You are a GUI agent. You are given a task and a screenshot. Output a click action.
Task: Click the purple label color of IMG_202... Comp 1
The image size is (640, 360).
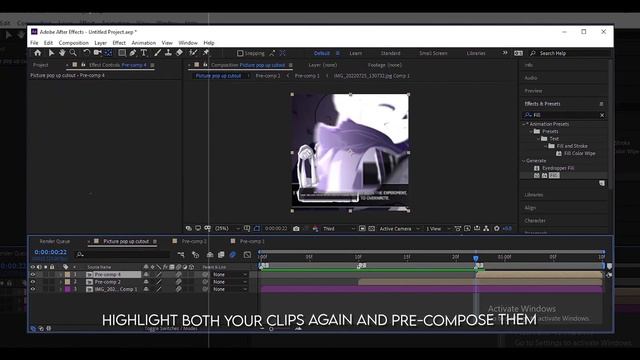(67, 289)
